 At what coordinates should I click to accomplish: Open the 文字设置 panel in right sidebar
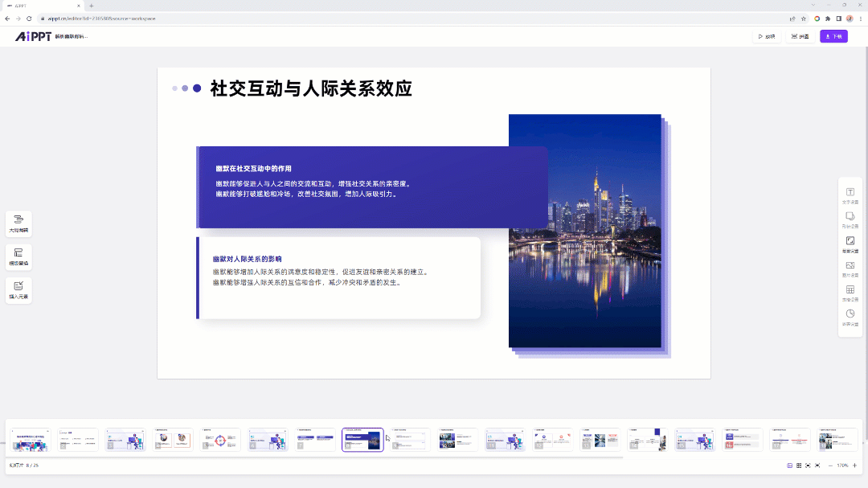point(850,193)
